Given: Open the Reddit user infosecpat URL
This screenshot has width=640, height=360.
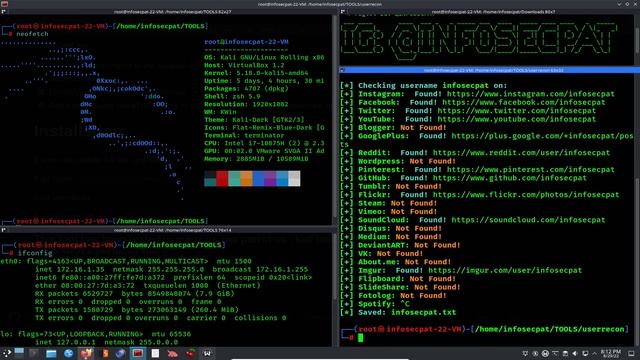Looking at the screenshot, I should point(521,153).
